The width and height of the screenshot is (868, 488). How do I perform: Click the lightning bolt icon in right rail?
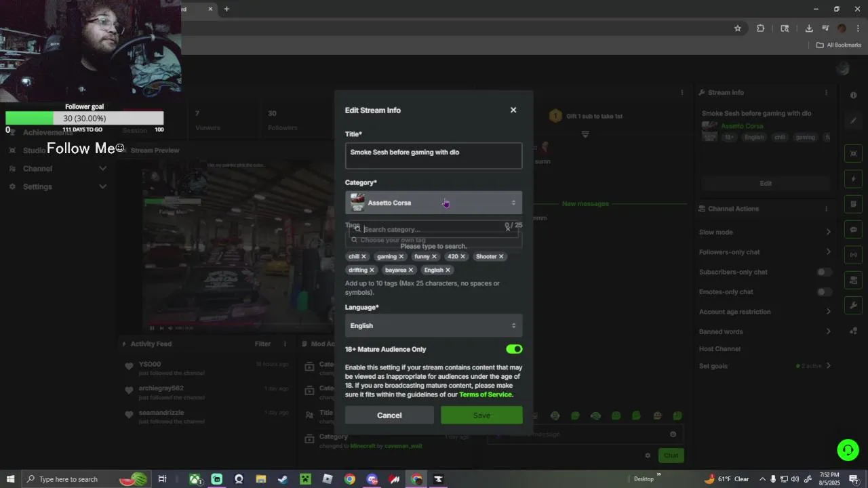click(x=853, y=179)
